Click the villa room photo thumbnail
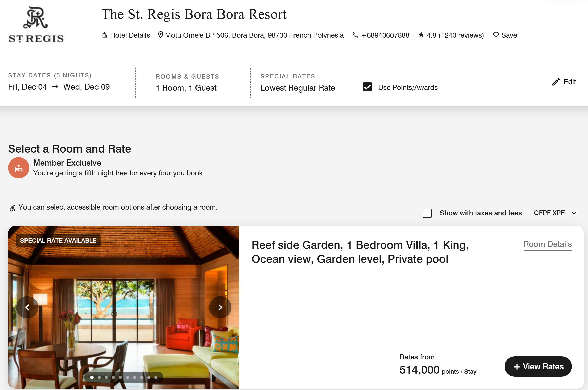Image resolution: width=588 pixels, height=390 pixels. [124, 307]
